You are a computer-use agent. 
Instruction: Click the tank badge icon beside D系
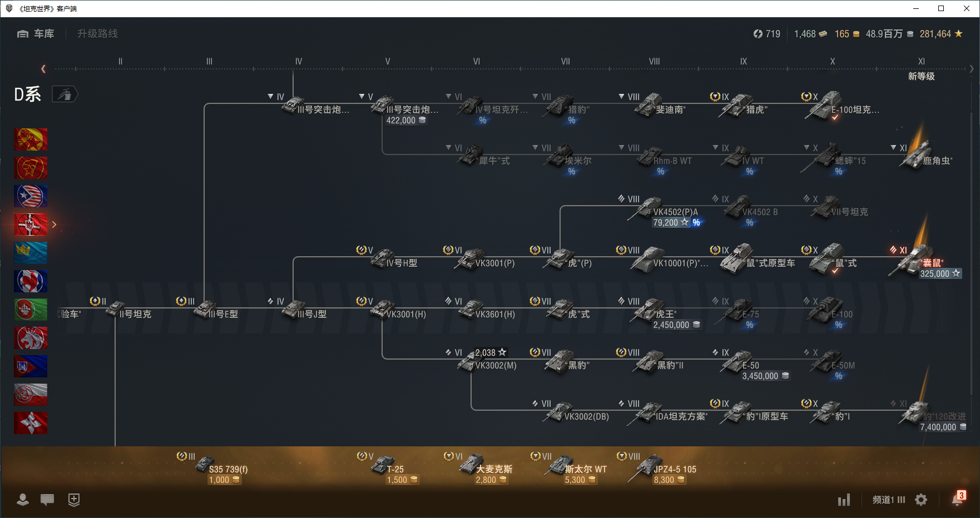pyautogui.click(x=65, y=94)
